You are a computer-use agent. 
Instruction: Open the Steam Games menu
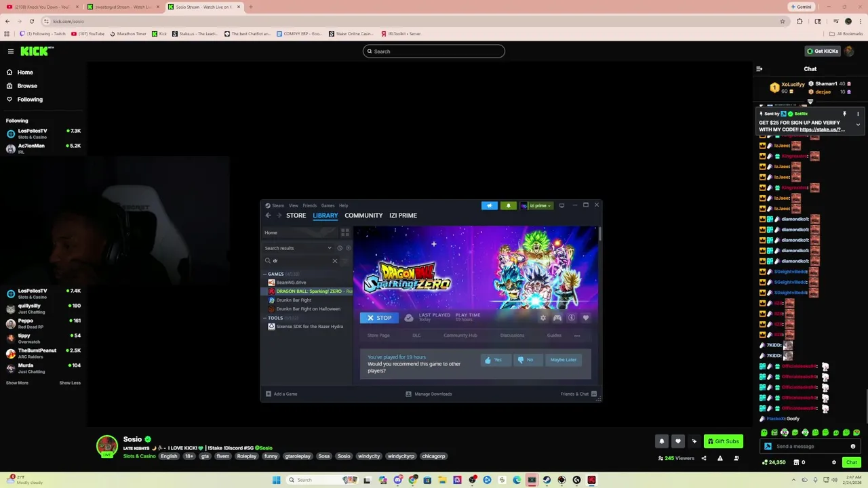[x=328, y=205]
